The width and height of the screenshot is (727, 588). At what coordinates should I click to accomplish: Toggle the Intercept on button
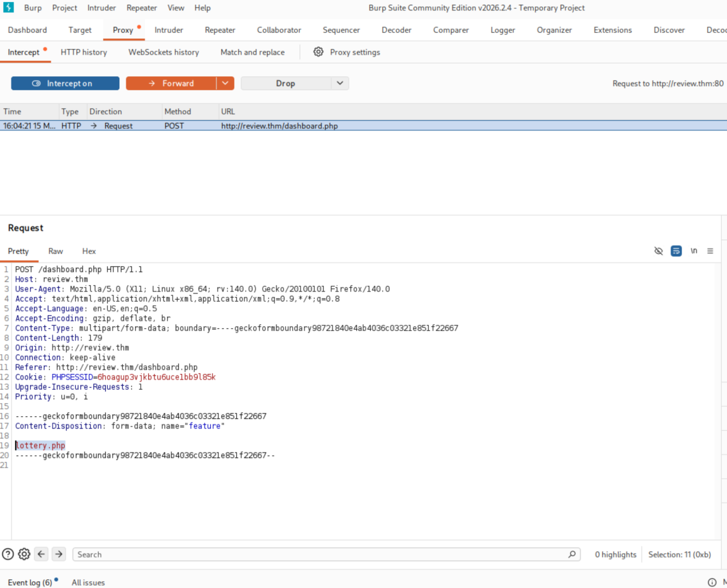point(65,83)
